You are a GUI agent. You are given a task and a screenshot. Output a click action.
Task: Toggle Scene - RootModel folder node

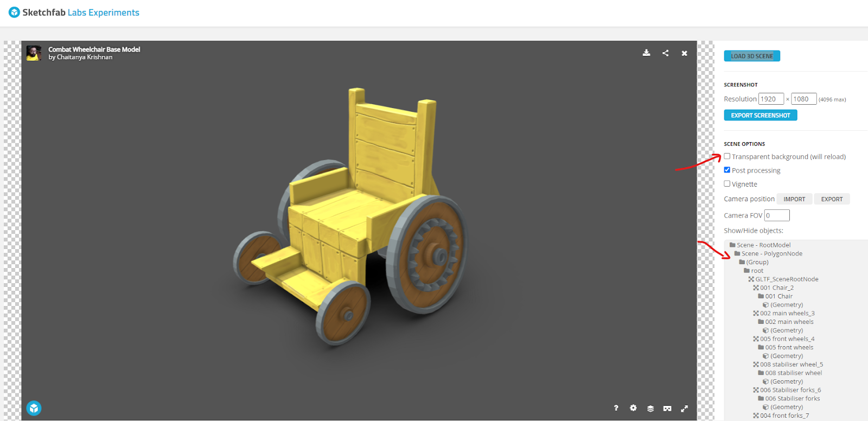[760, 245]
